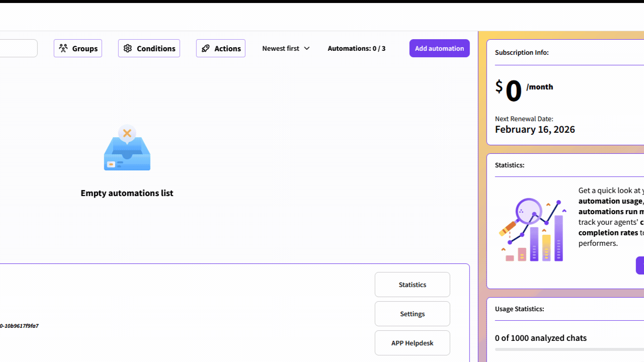Viewport: 644px width, 362px height.
Task: Open APP Helpdesk
Action: 412,343
